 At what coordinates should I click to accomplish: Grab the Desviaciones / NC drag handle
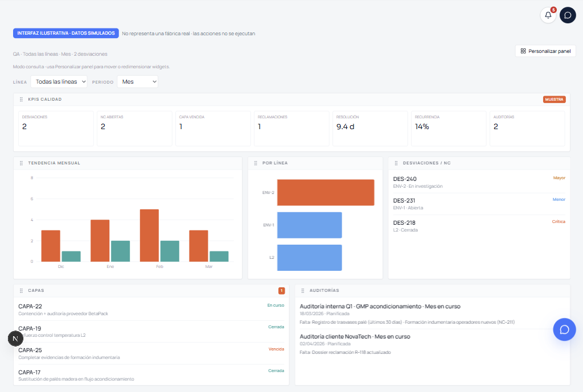pyautogui.click(x=396, y=163)
